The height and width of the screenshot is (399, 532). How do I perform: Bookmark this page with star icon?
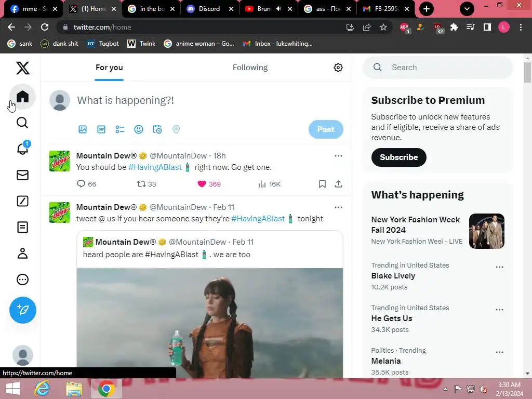[383, 27]
